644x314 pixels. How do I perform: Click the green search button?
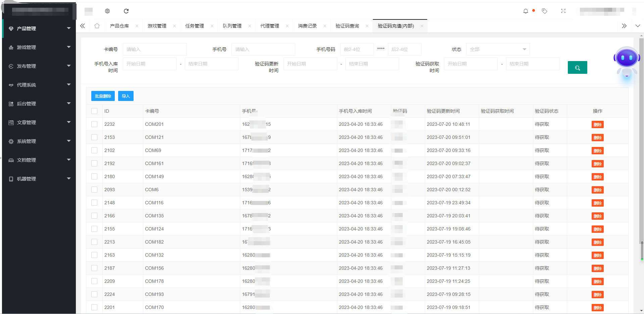pyautogui.click(x=577, y=67)
